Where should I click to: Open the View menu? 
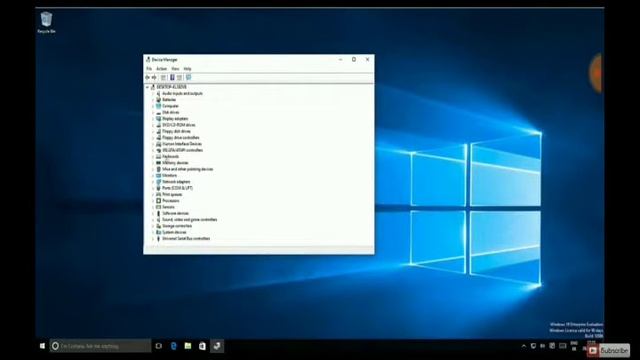[x=175, y=69]
